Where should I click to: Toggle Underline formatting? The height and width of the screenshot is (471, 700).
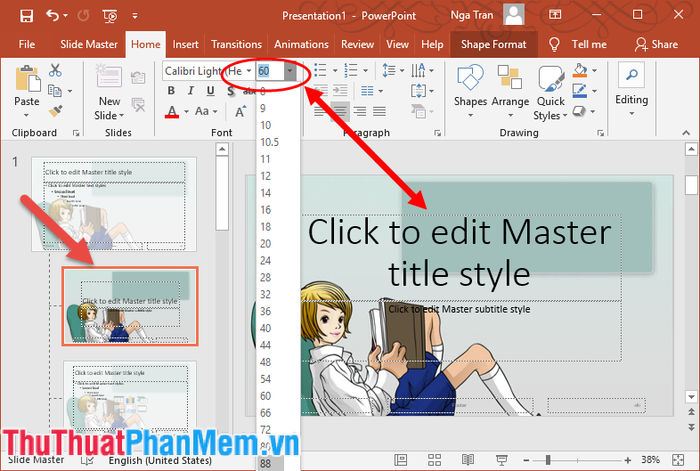pyautogui.click(x=210, y=91)
